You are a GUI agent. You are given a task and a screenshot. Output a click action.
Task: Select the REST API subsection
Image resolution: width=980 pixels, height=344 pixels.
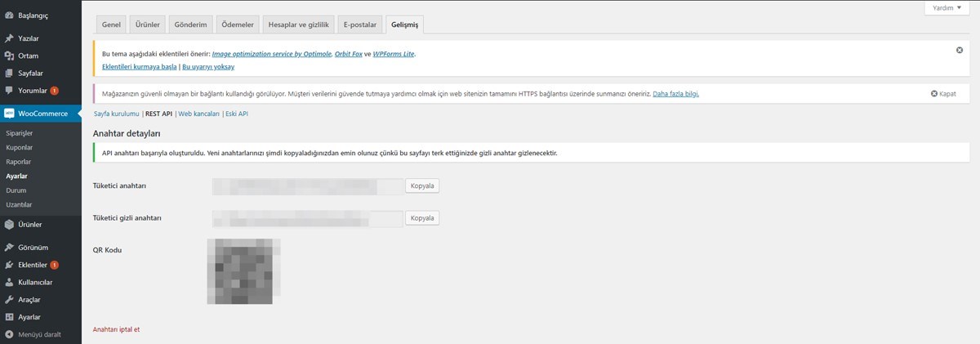point(158,114)
